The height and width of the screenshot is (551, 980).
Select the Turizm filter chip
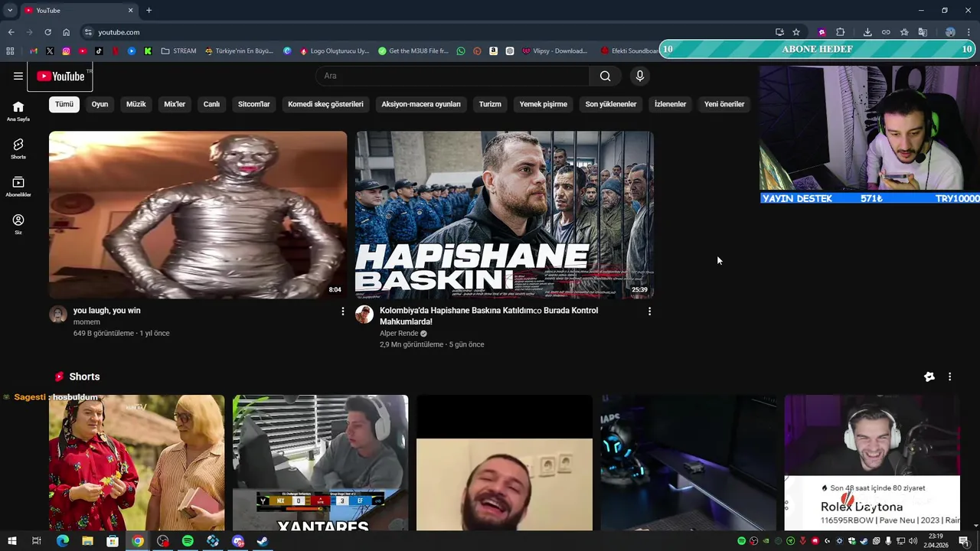490,104
